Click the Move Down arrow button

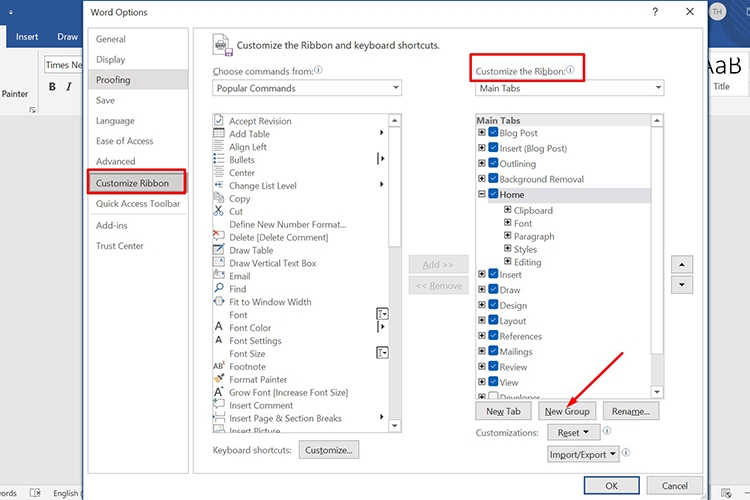click(x=682, y=285)
